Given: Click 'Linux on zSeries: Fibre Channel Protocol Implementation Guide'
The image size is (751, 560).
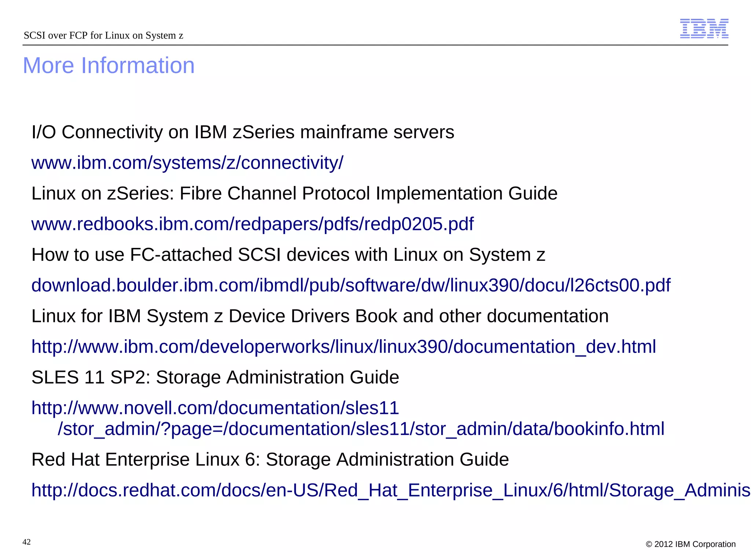Looking at the screenshot, I should [294, 193].
